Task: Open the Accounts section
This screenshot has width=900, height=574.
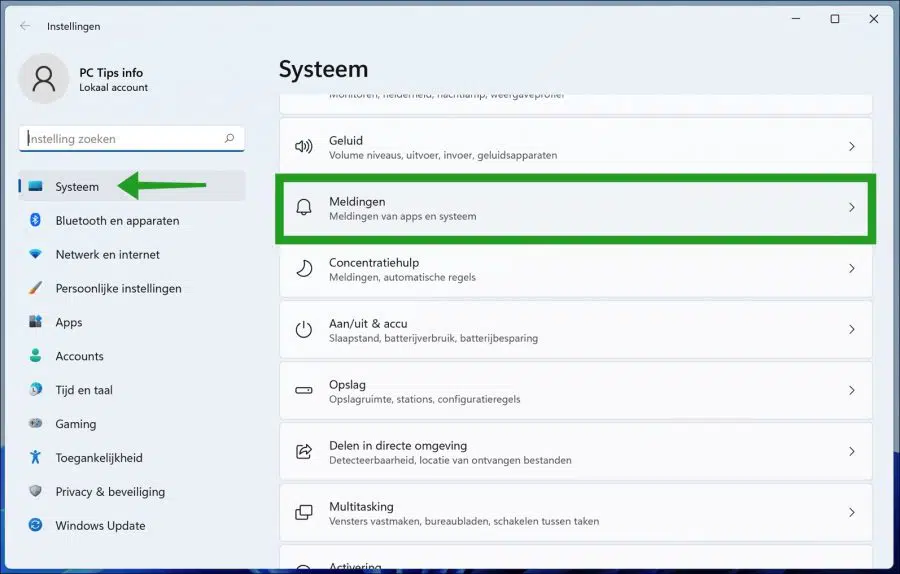Action: 132,355
